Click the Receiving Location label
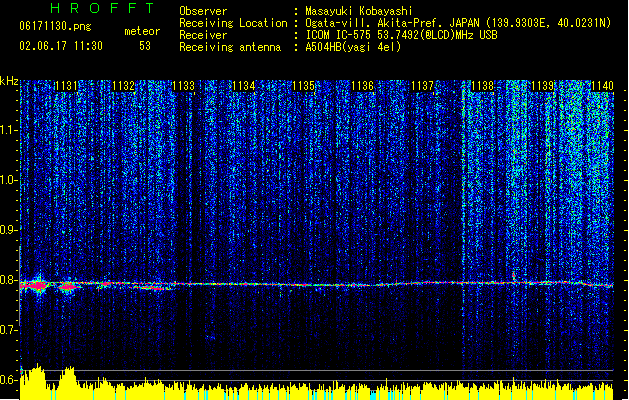The height and width of the screenshot is (400, 629). [x=233, y=23]
